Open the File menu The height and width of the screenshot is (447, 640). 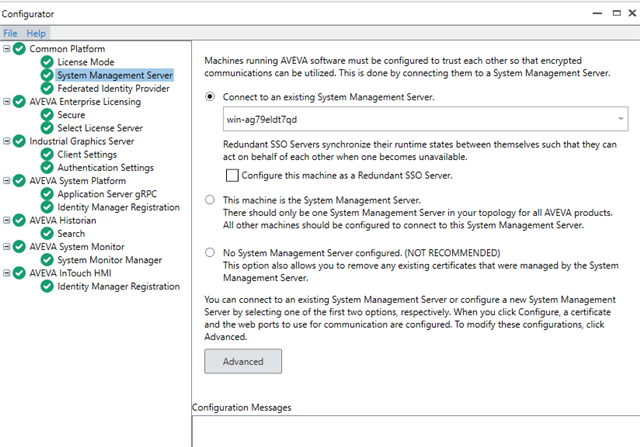pyautogui.click(x=10, y=33)
